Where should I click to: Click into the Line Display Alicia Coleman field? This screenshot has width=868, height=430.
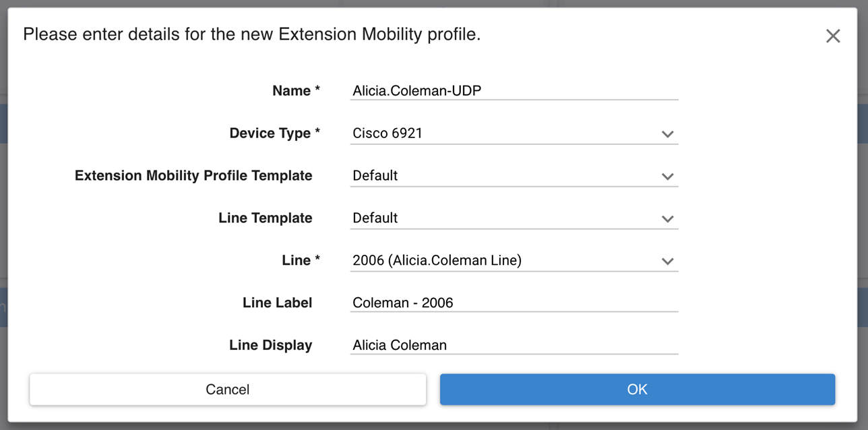click(x=514, y=346)
